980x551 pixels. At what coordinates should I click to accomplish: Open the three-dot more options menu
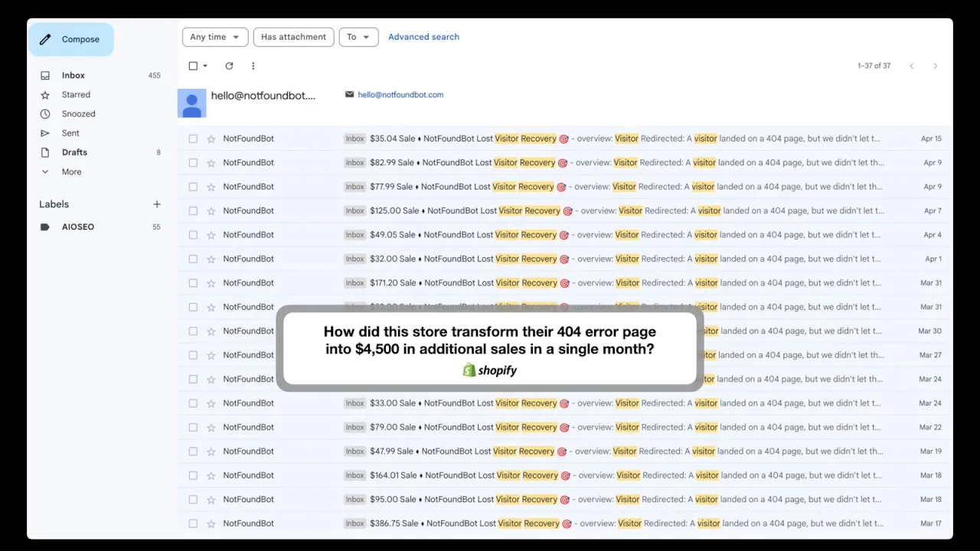(253, 66)
